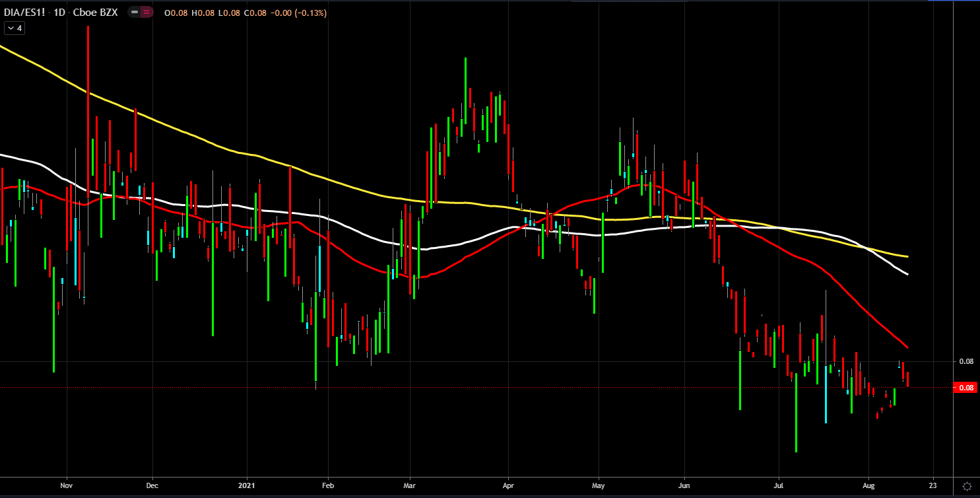Click the pink approximate-data indicator icon
The height and width of the screenshot is (498, 980).
[x=147, y=13]
